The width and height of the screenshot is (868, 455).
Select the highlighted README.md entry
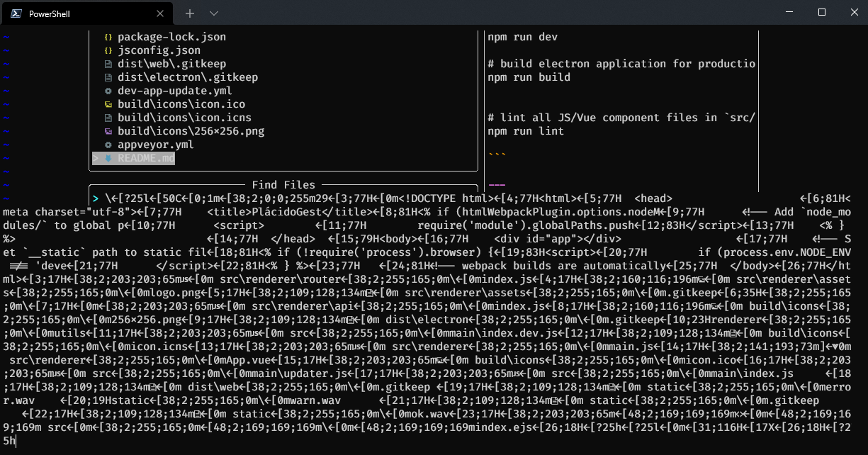(145, 157)
